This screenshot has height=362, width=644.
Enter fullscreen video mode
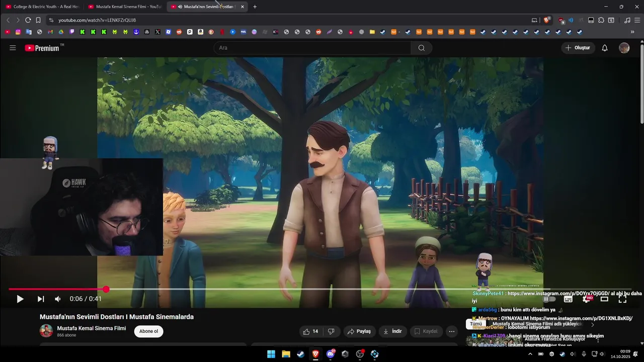tap(622, 299)
